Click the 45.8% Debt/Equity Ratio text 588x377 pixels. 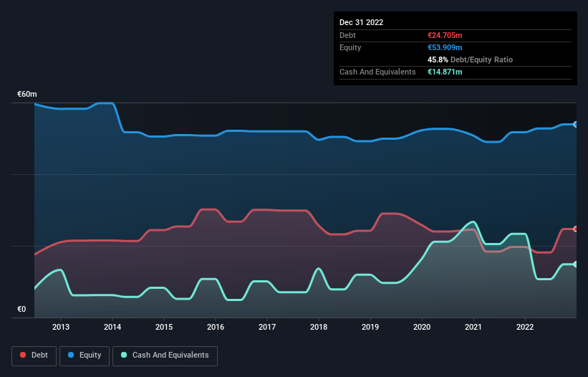pyautogui.click(x=470, y=59)
